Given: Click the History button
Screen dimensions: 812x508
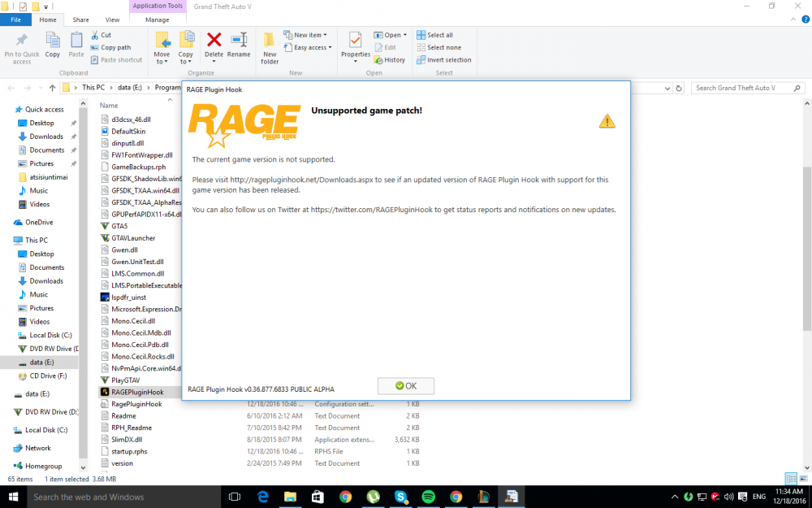Looking at the screenshot, I should click(x=390, y=59).
